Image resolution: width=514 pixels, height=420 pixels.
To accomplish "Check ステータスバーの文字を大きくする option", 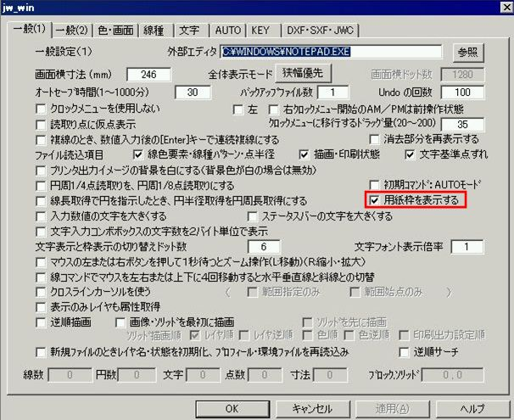I will [253, 216].
